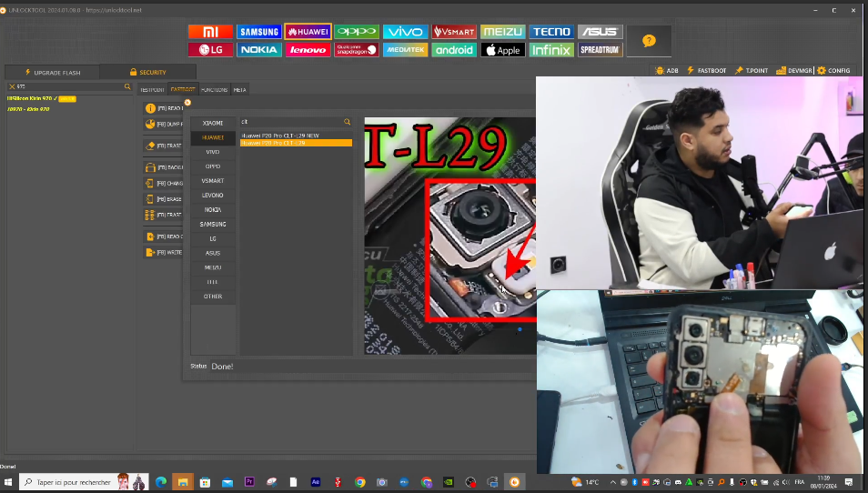Select the LG brand logo
Screen dimensions: 868x493
(210, 50)
